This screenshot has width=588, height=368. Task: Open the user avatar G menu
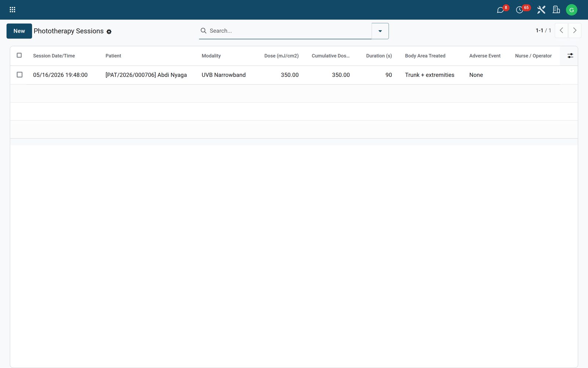coord(571,10)
